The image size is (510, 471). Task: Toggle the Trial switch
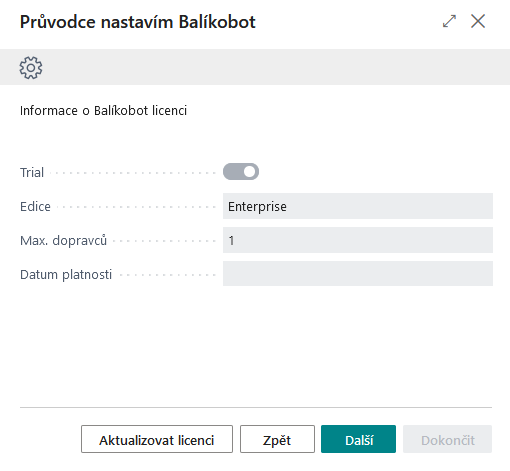tap(241, 172)
